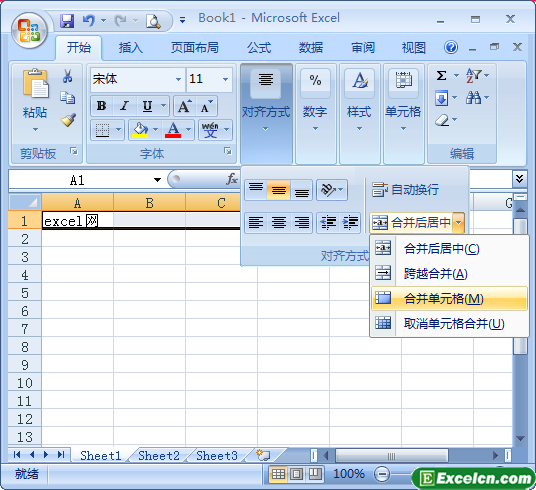This screenshot has height=490, width=536.
Task: Switch to the Sheet2 worksheet tab
Action: click(159, 455)
